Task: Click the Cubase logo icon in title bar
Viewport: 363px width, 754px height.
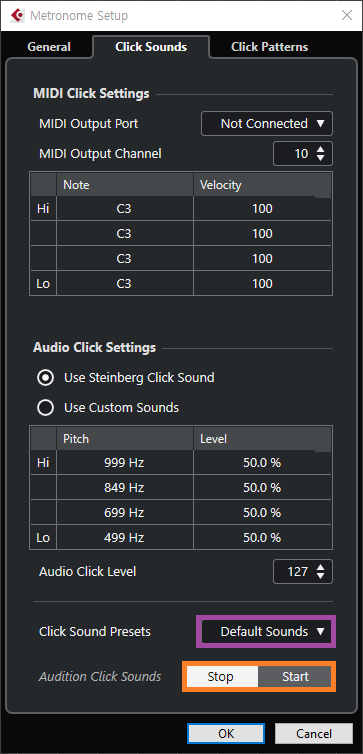Action: pyautogui.click(x=16, y=15)
